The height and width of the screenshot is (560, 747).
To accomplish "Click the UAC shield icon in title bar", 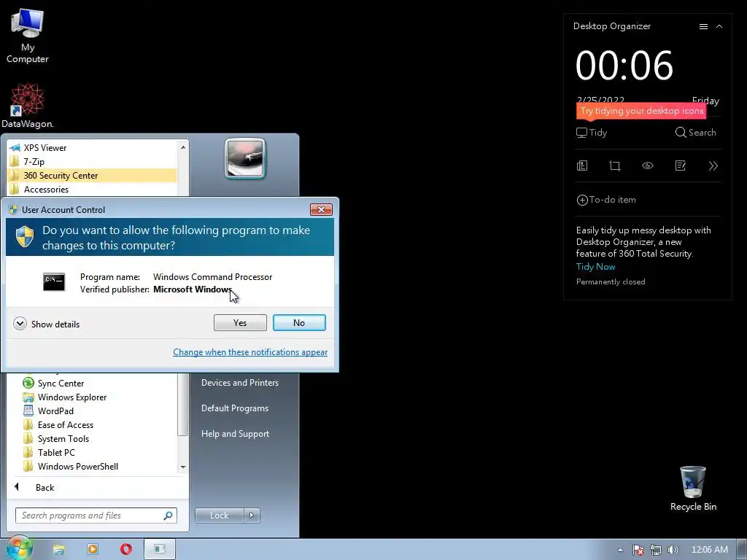I will click(x=13, y=209).
